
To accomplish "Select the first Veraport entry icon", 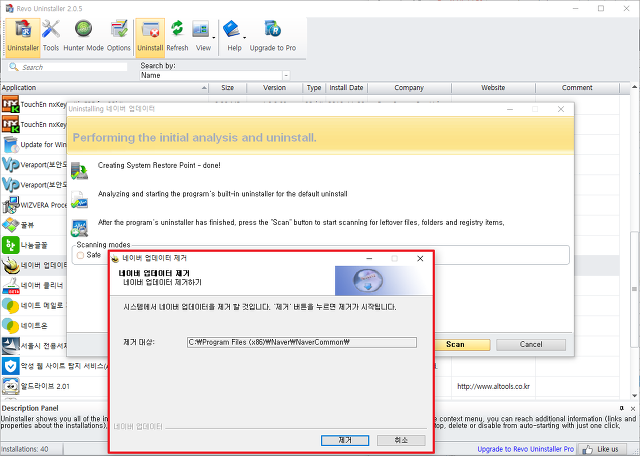I will click(10, 165).
